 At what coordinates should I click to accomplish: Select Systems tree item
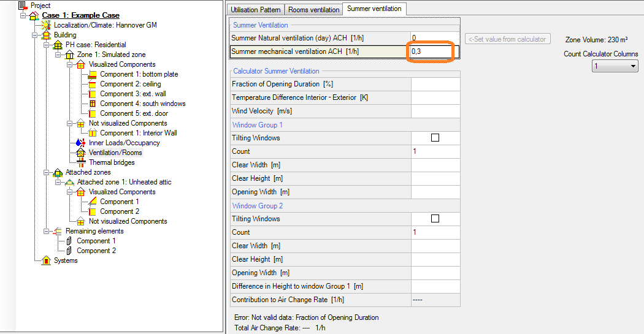click(66, 260)
